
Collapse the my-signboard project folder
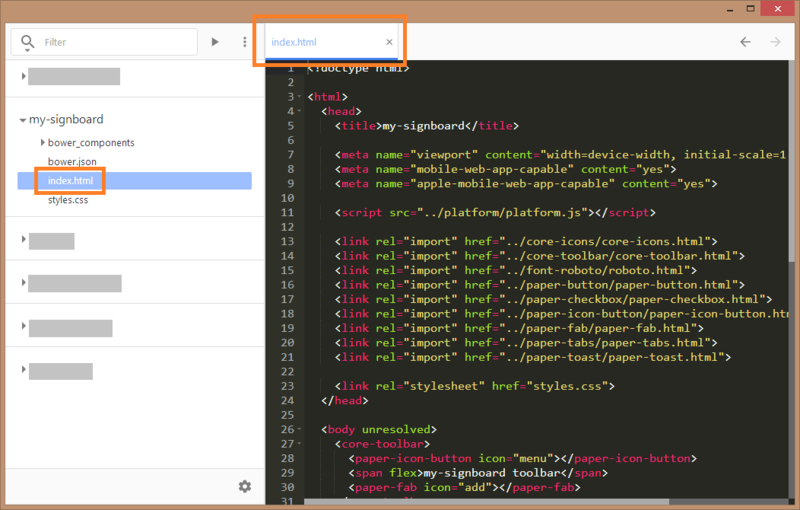click(22, 120)
